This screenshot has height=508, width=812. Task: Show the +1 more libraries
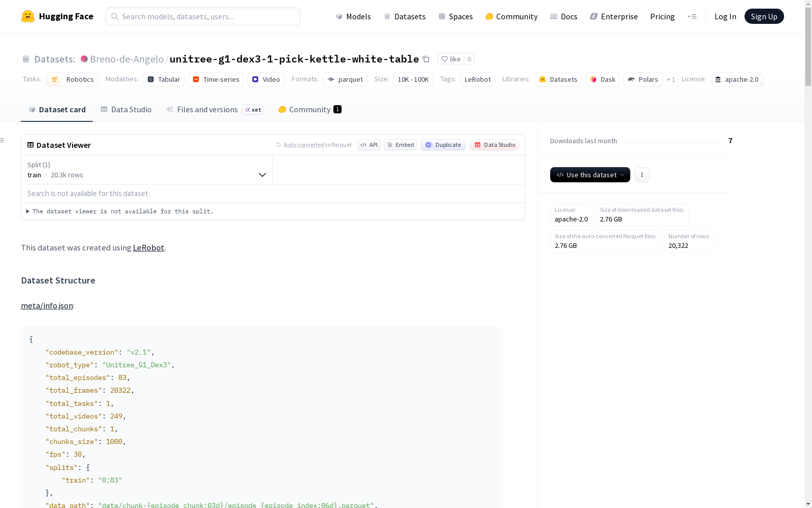pos(671,79)
